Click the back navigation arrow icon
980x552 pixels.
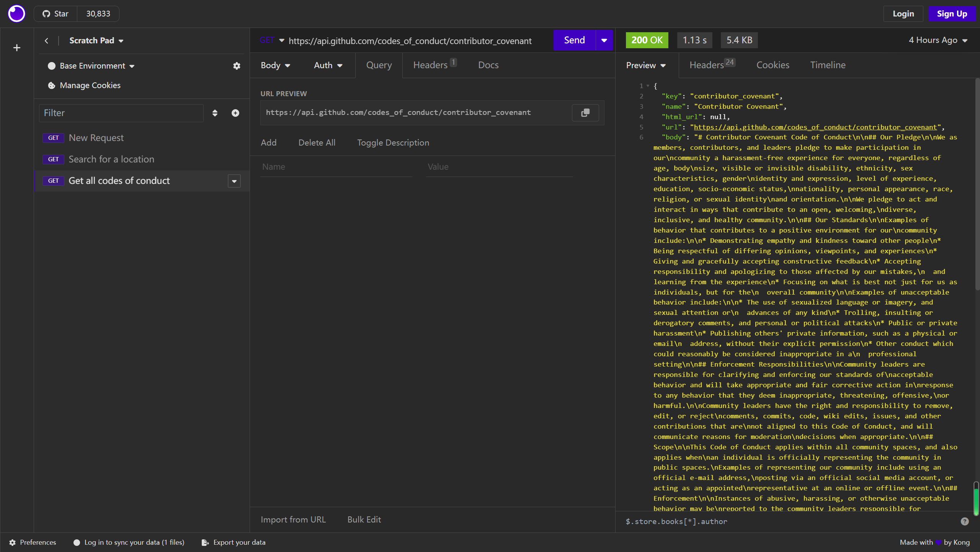46,40
